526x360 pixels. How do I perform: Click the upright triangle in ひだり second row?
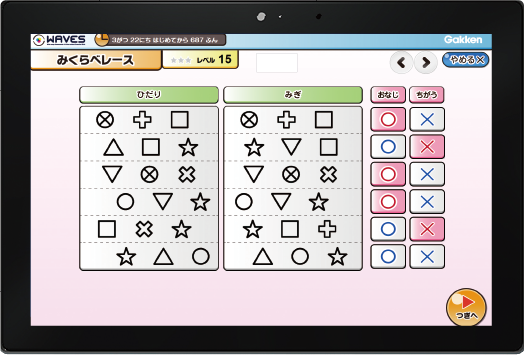pyautogui.click(x=113, y=147)
